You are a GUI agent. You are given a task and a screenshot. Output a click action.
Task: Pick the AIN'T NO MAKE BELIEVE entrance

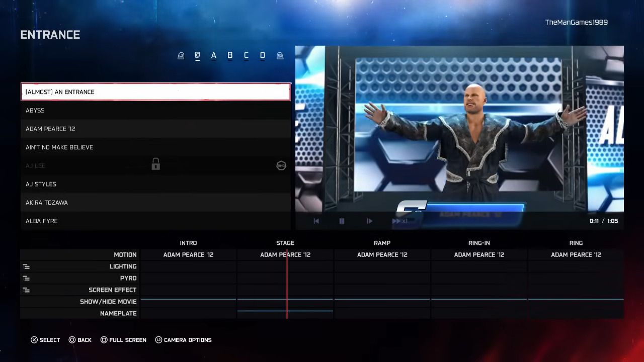click(x=155, y=147)
